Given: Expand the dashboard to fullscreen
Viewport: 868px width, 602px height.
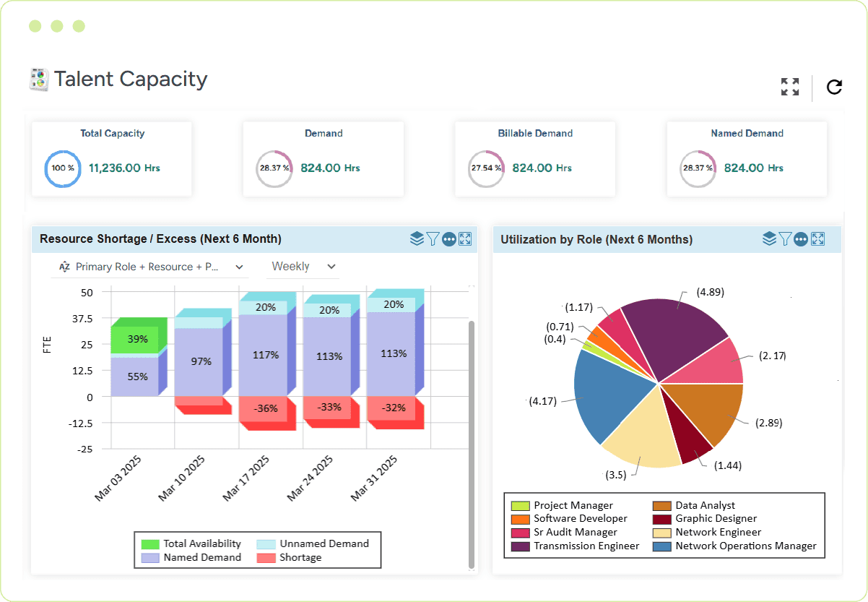Looking at the screenshot, I should point(790,86).
